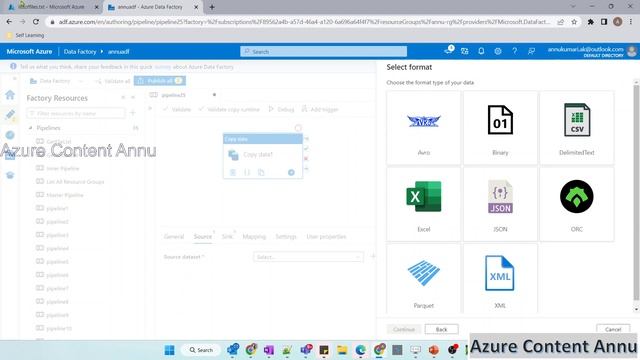This screenshot has width=640, height=360.
Task: Open the Monitor icon in left sidebar
Action: tap(10, 135)
